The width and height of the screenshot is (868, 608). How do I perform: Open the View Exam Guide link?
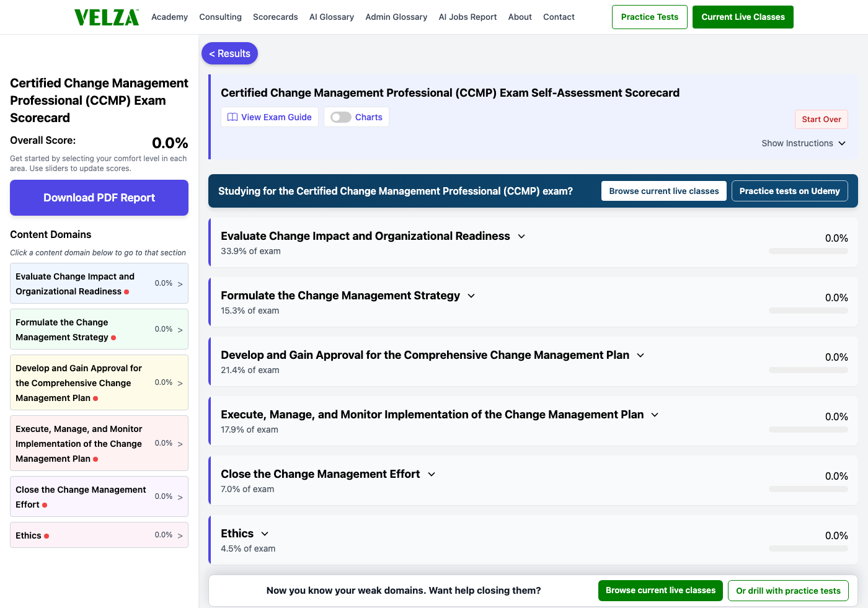270,117
